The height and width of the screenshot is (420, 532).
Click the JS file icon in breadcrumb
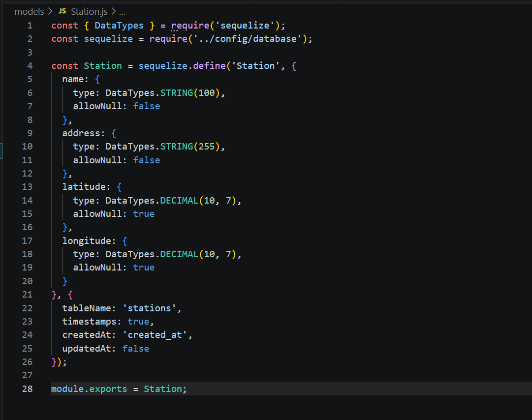point(62,11)
